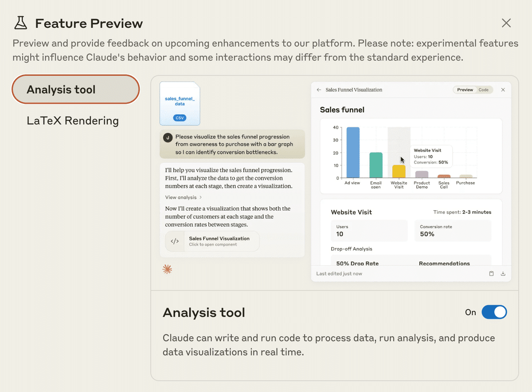The width and height of the screenshot is (532, 392).
Task: Close the Sales Funnel Visualization panel
Action: point(503,90)
